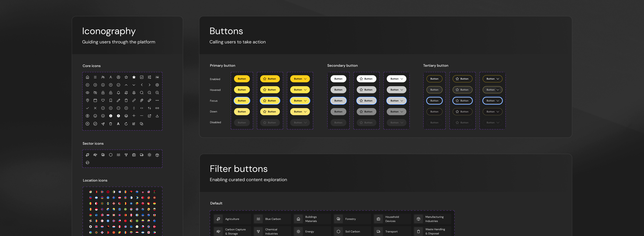Select the trees icon in Sector icons
The height and width of the screenshot is (236, 644).
pyautogui.click(x=103, y=155)
